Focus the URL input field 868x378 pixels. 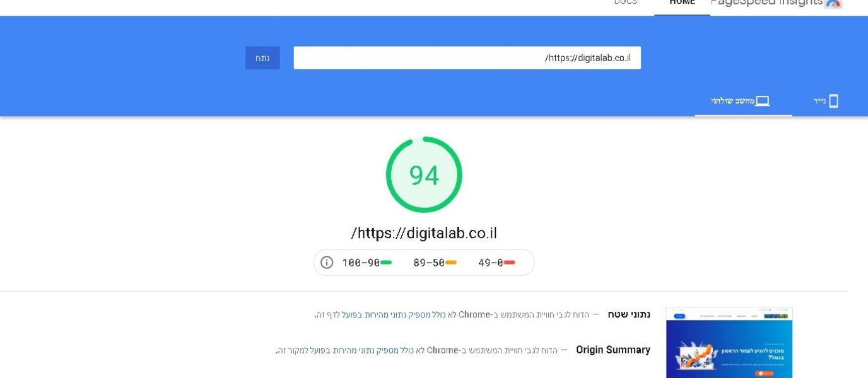[467, 58]
